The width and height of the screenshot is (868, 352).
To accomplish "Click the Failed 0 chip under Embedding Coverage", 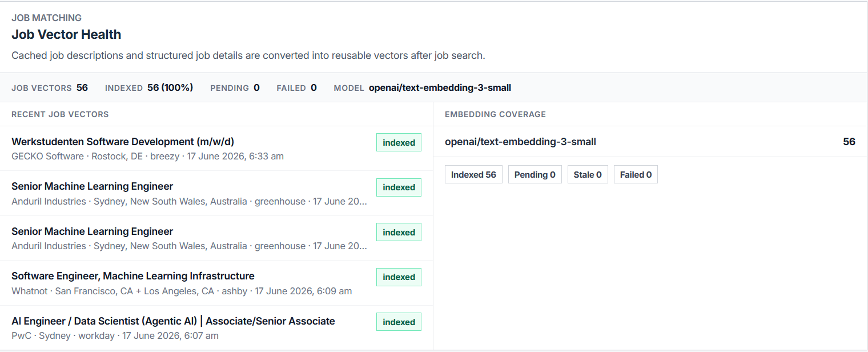I will [636, 175].
